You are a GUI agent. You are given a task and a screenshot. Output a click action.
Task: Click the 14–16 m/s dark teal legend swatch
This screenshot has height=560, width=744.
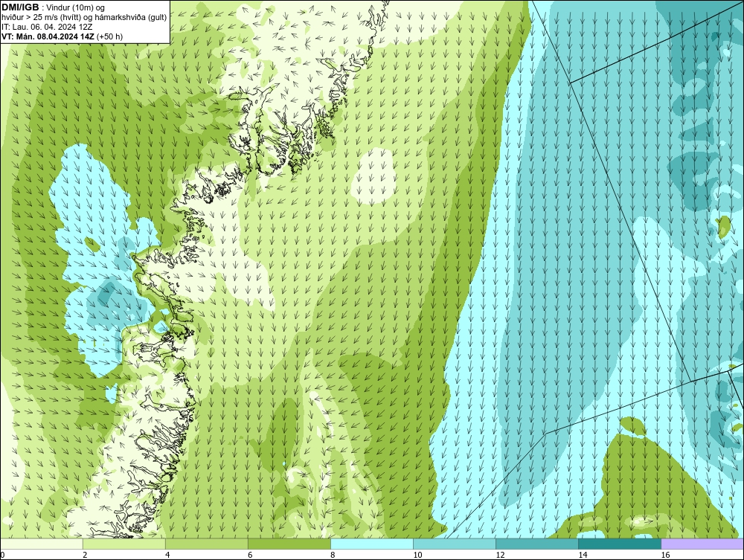pos(620,544)
